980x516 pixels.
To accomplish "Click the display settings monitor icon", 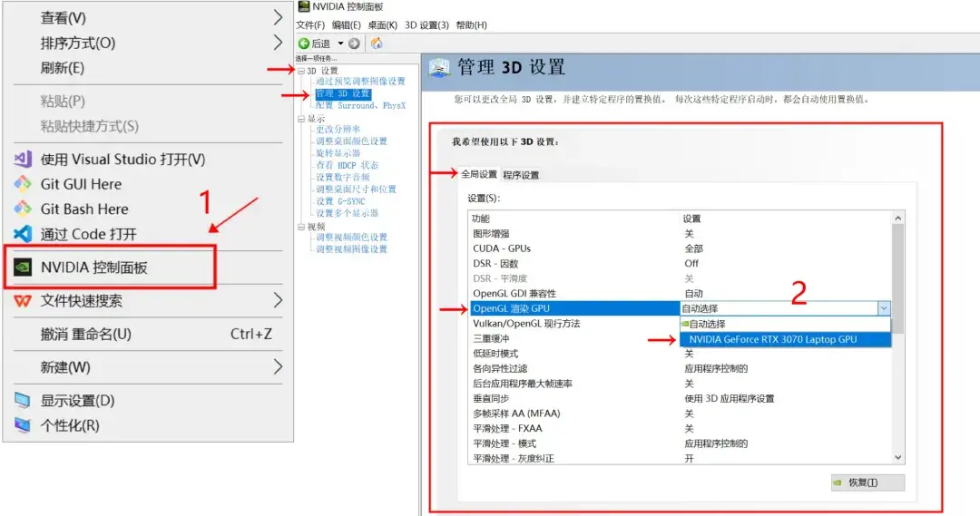I will pyautogui.click(x=23, y=401).
